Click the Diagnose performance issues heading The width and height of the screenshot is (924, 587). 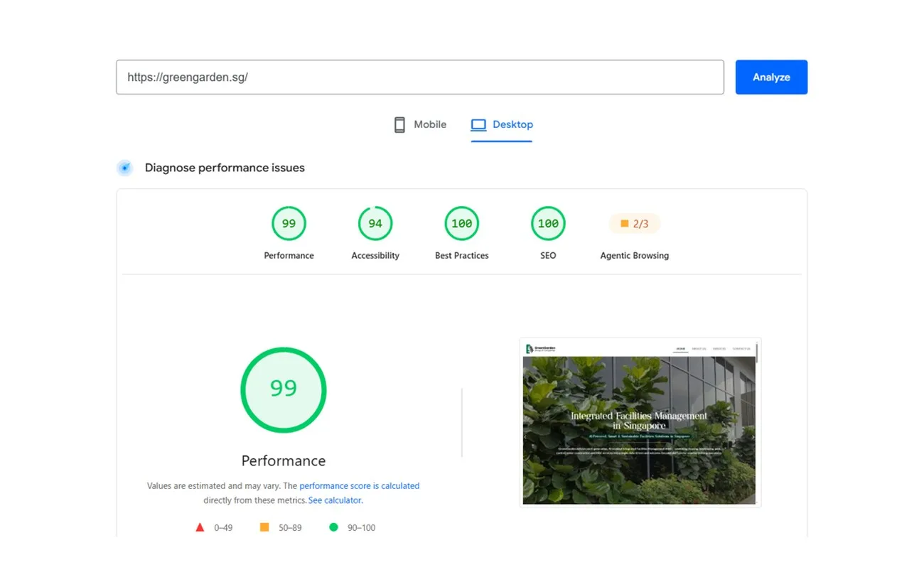pos(225,168)
